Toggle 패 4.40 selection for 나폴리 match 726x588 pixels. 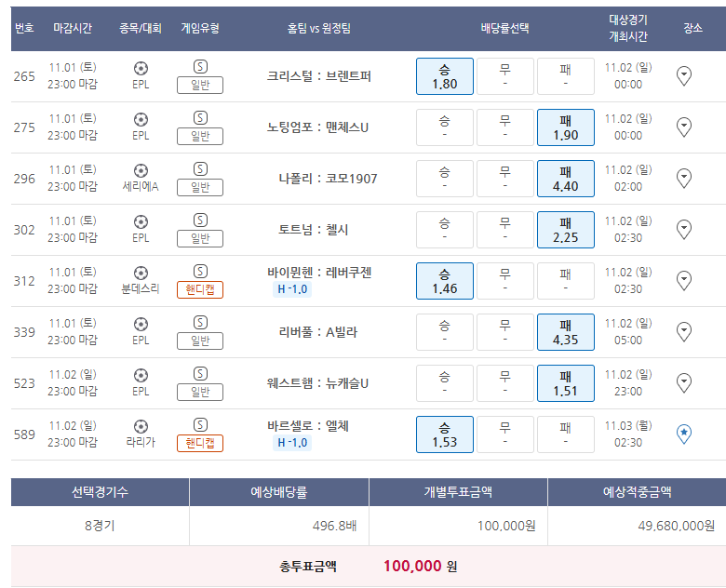pos(565,179)
